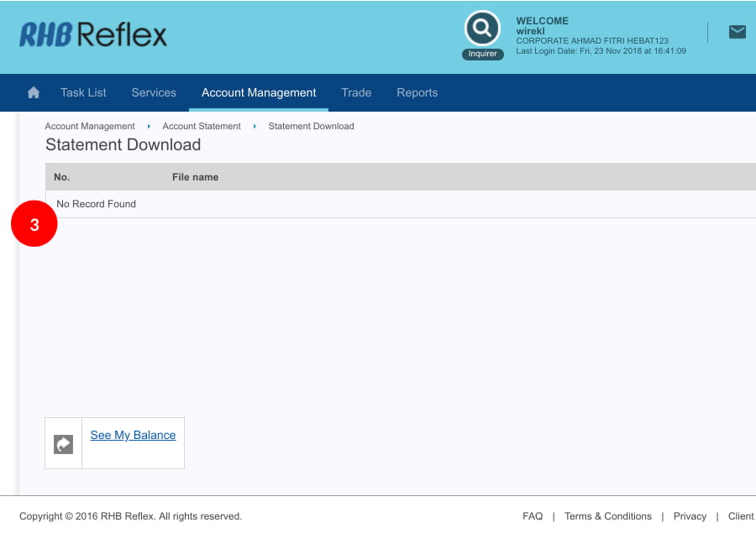756x554 pixels.
Task: Click Account Management in the breadcrumb
Action: point(90,126)
